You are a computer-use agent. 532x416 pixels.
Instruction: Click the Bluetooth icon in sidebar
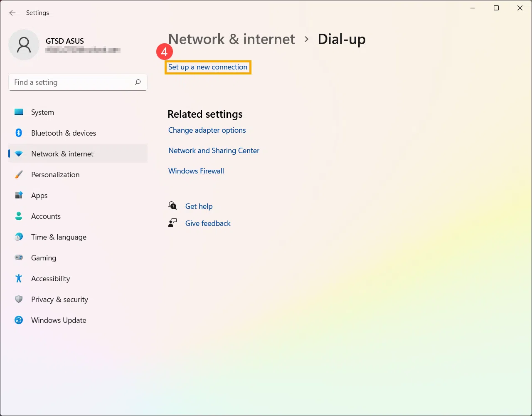19,133
